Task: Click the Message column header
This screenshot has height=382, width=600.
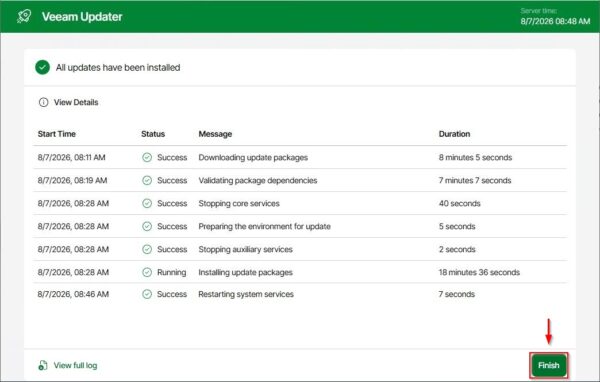Action: coord(215,134)
